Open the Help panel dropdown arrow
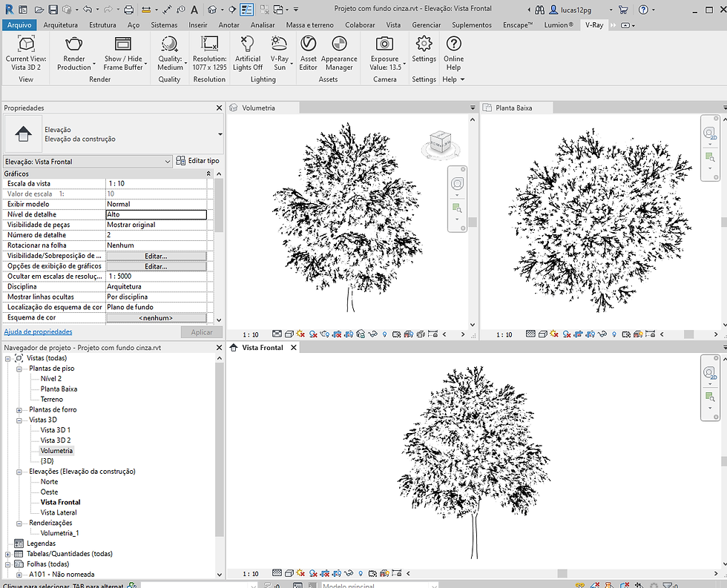Screen dimensions: 727x588 point(462,79)
